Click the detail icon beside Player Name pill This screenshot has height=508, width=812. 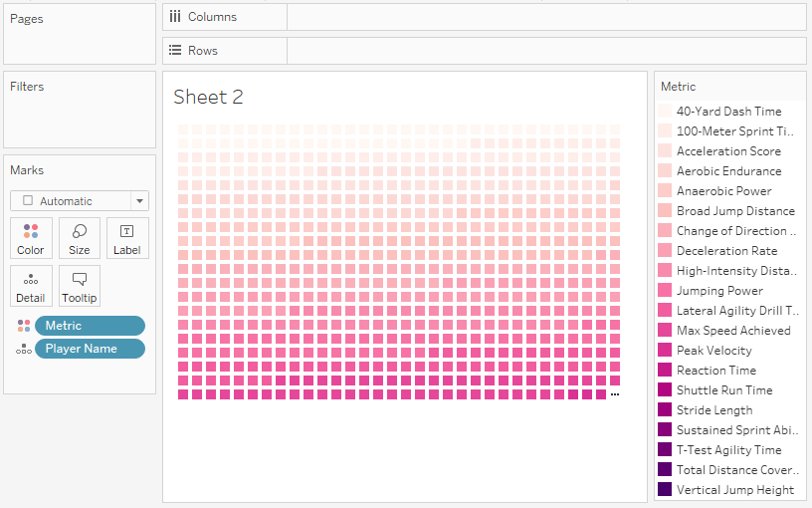(x=23, y=349)
